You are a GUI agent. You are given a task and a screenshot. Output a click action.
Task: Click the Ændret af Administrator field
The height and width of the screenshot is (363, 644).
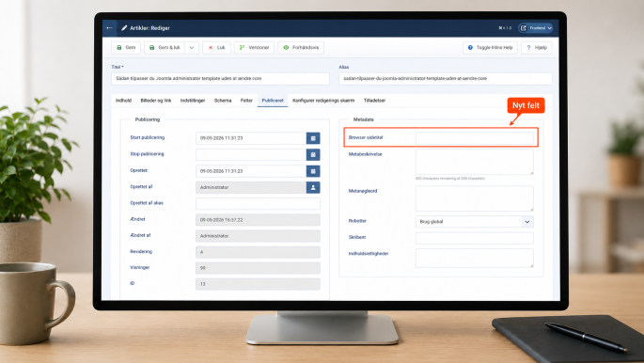coord(258,236)
